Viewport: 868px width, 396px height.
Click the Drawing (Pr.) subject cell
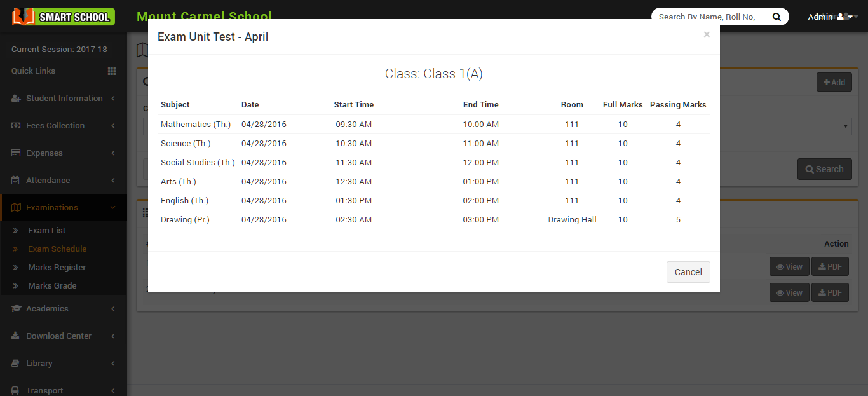click(185, 220)
